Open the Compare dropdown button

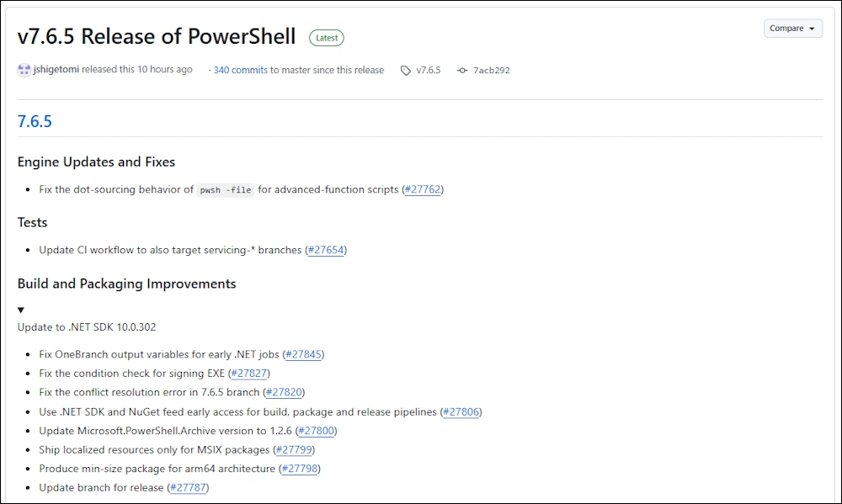point(792,29)
